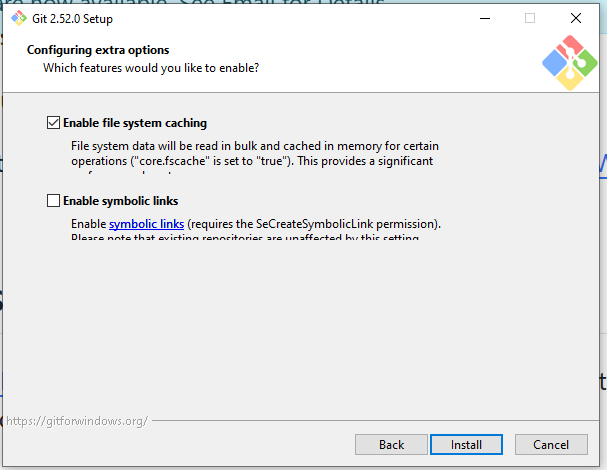The image size is (607, 470).
Task: Visit the https://gitforwindows.org/ link
Action: 77,421
